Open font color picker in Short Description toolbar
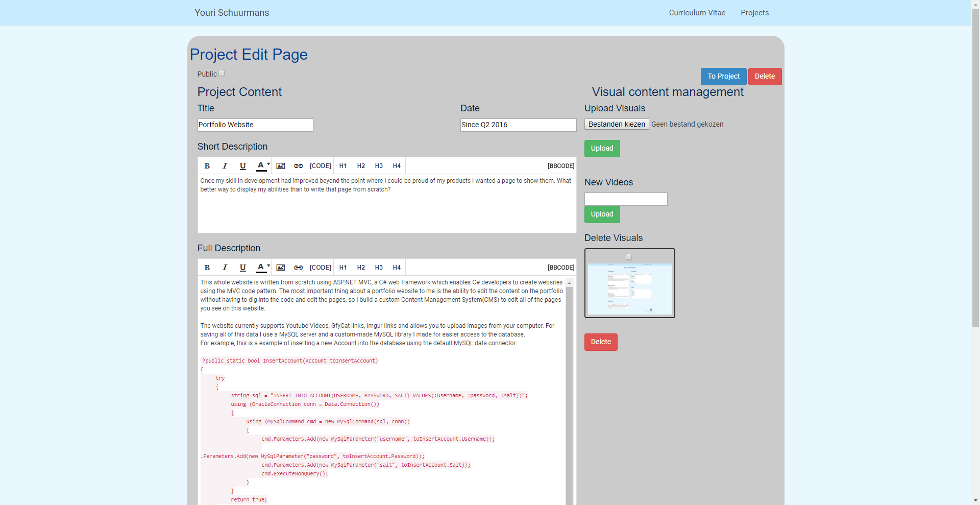The image size is (980, 505). [x=262, y=166]
